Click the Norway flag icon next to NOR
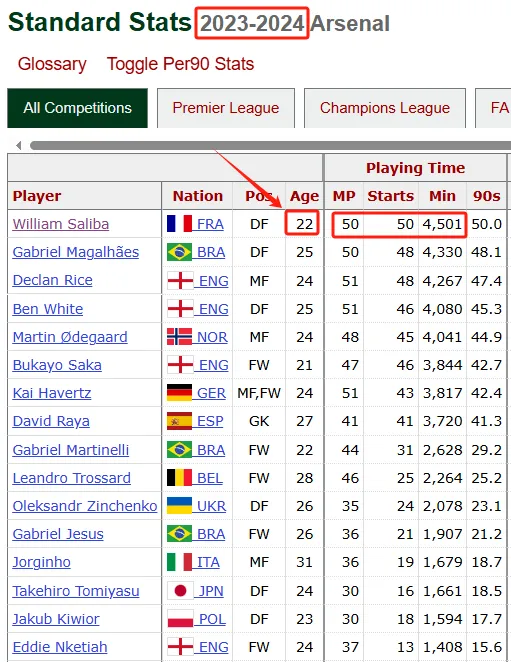Viewport: 511px width, 662px height. (x=179, y=337)
